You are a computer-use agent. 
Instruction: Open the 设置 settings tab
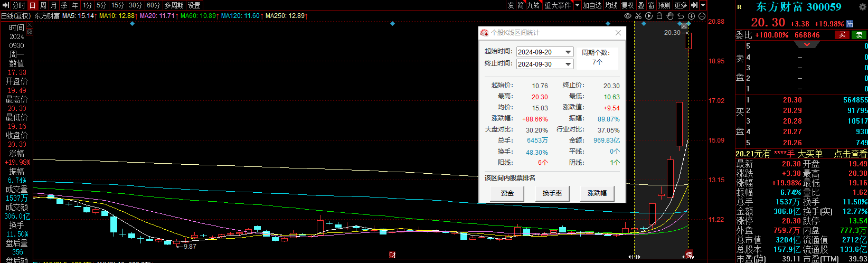[x=194, y=5]
